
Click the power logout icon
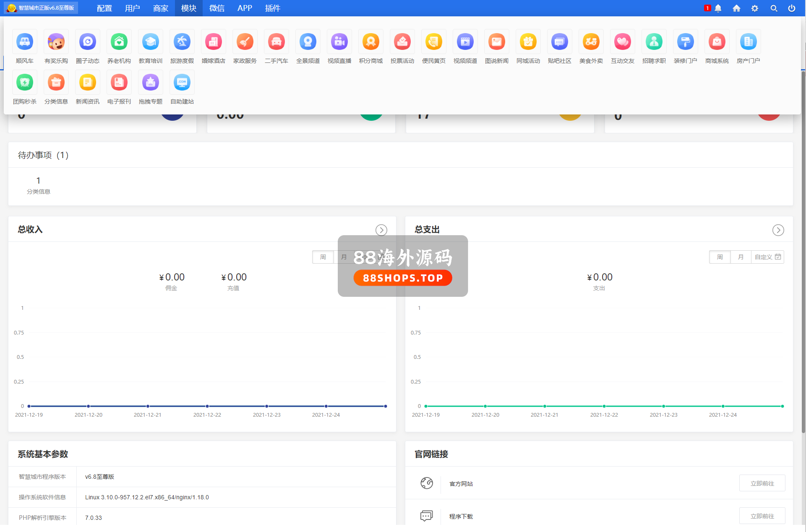(x=792, y=8)
